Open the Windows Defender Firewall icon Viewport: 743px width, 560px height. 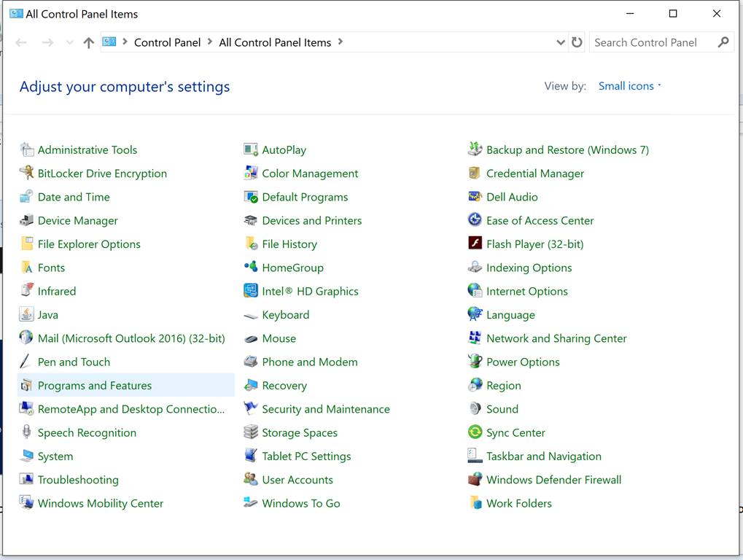(475, 479)
